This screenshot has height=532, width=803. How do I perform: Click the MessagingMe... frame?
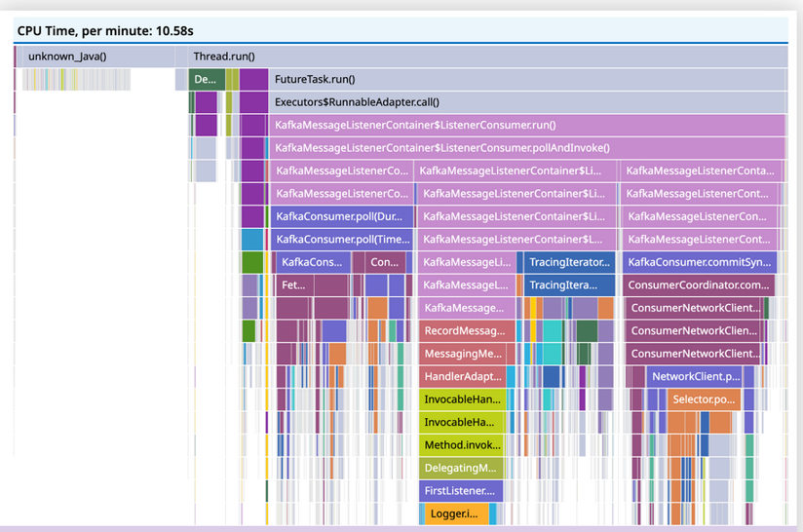coord(465,354)
